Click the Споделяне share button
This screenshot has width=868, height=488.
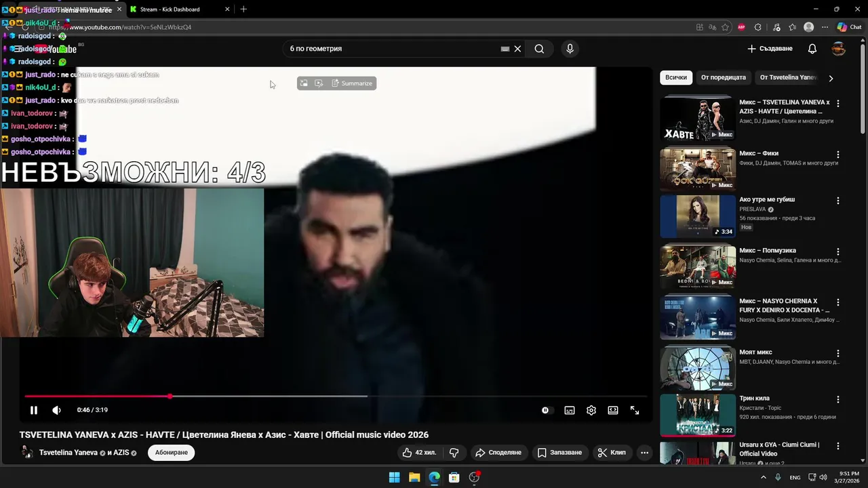(498, 452)
